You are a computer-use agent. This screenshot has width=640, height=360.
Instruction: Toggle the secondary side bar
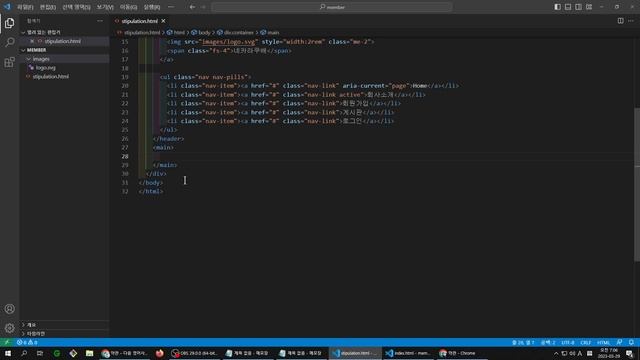tap(578, 7)
